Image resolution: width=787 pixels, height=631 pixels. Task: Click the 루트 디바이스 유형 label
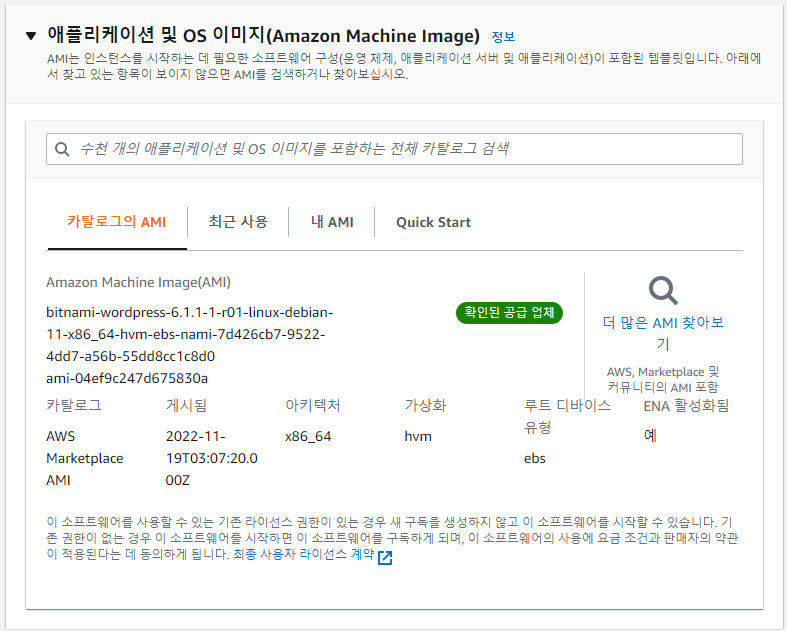coord(567,416)
